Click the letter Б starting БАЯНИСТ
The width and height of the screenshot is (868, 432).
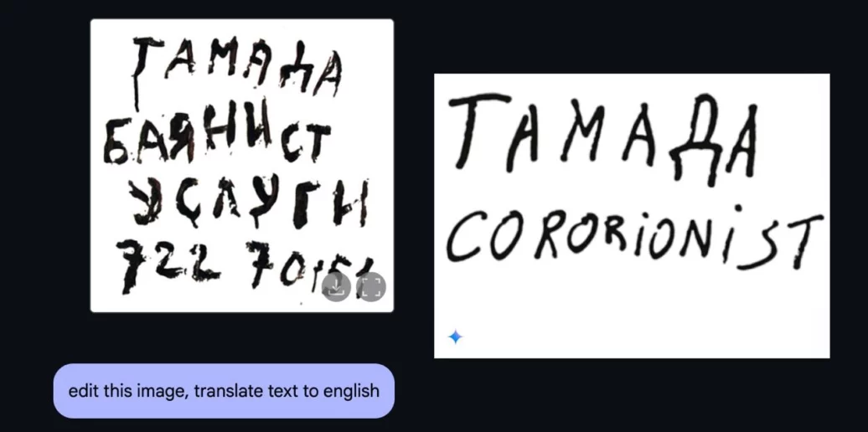coord(116,147)
